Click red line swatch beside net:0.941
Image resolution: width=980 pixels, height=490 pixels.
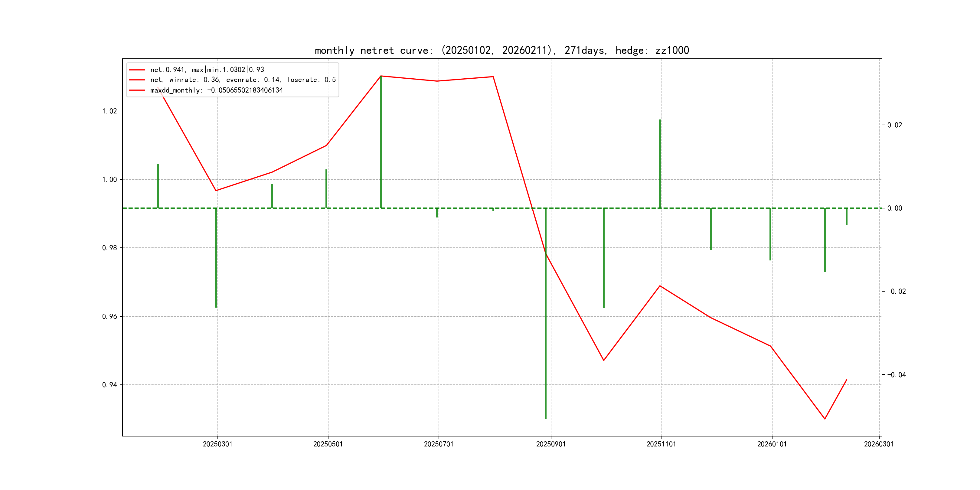pyautogui.click(x=137, y=70)
